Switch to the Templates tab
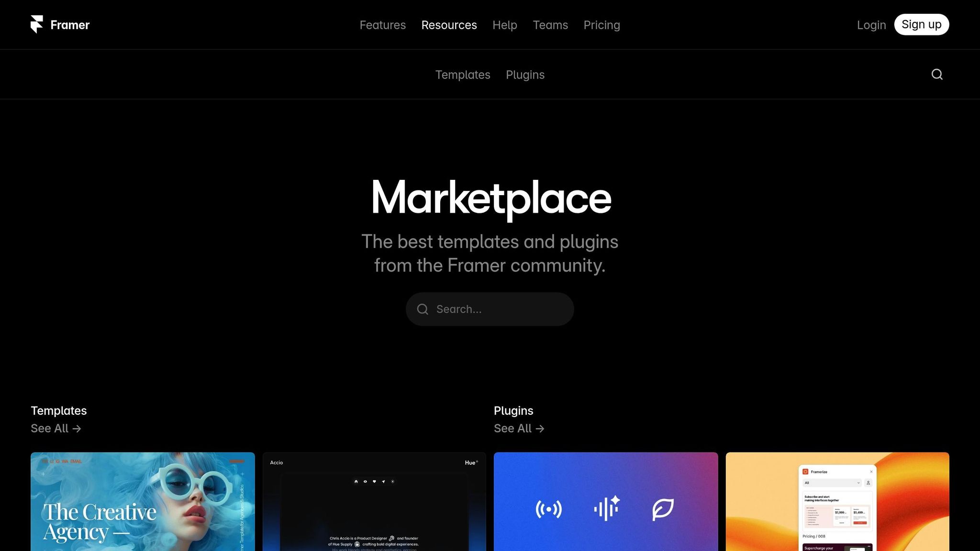The height and width of the screenshot is (551, 980). (x=463, y=75)
